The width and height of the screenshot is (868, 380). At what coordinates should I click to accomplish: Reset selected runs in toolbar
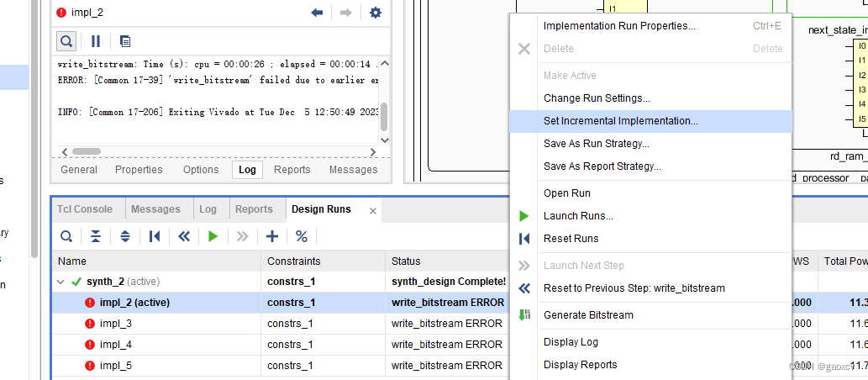(155, 236)
